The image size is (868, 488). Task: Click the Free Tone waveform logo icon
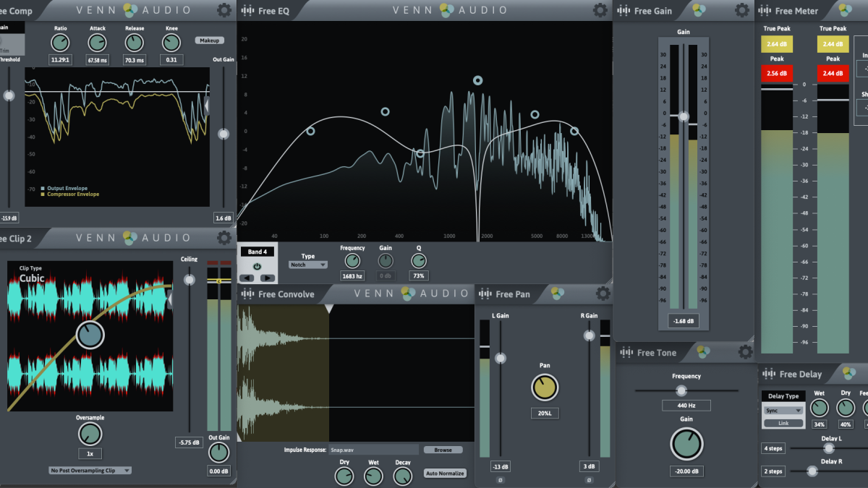[x=627, y=352]
